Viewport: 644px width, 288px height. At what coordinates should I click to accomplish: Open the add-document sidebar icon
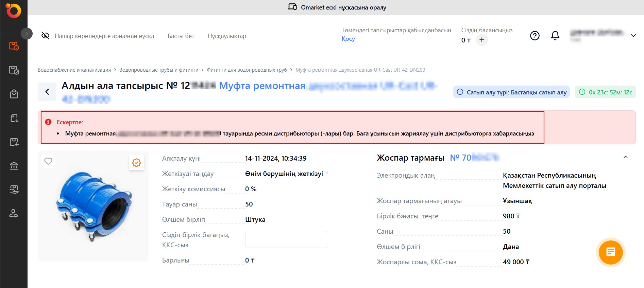pyautogui.click(x=14, y=142)
